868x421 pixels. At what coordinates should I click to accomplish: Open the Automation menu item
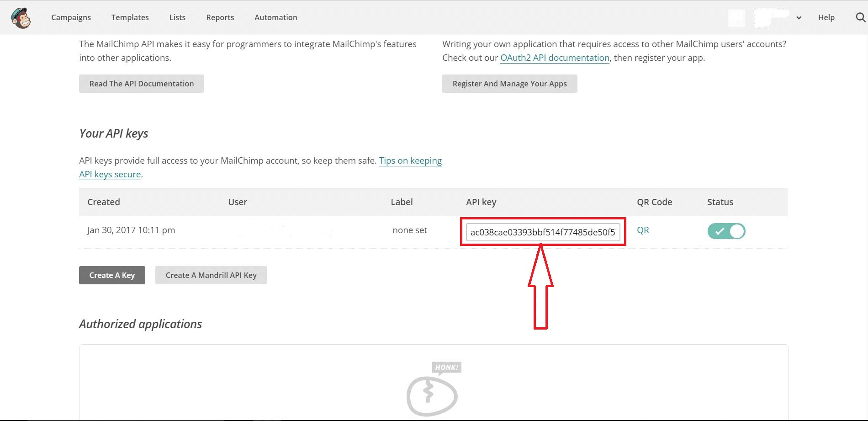pyautogui.click(x=276, y=17)
